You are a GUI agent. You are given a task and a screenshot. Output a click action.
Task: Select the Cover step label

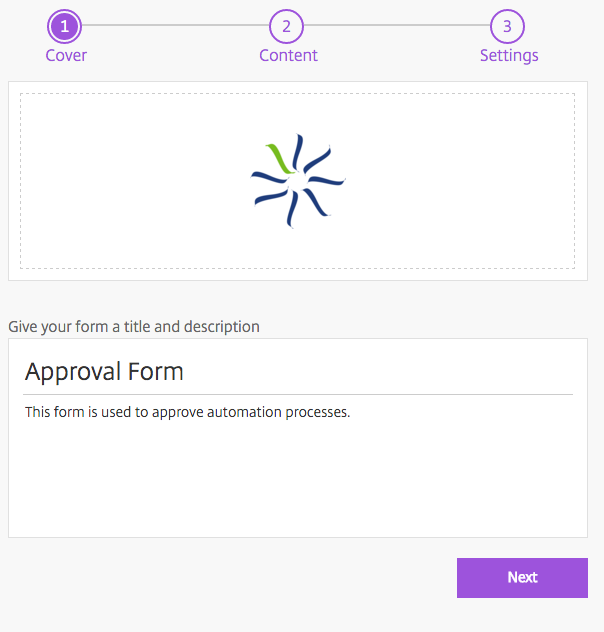[66, 55]
